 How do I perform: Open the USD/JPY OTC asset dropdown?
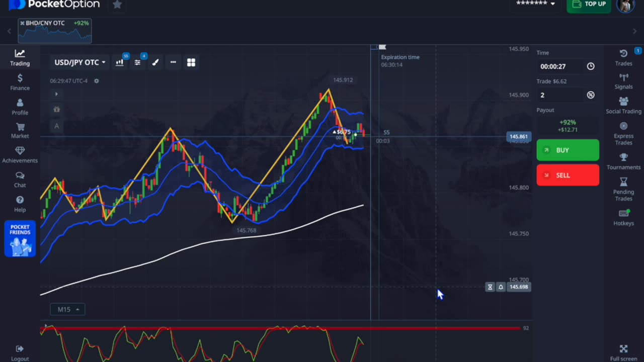coord(80,62)
